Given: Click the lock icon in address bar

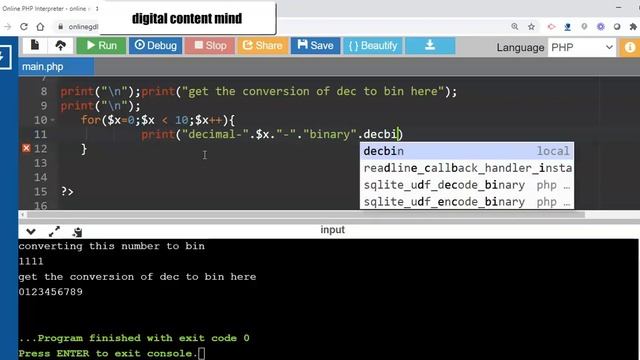Looking at the screenshot, I should (60, 27).
